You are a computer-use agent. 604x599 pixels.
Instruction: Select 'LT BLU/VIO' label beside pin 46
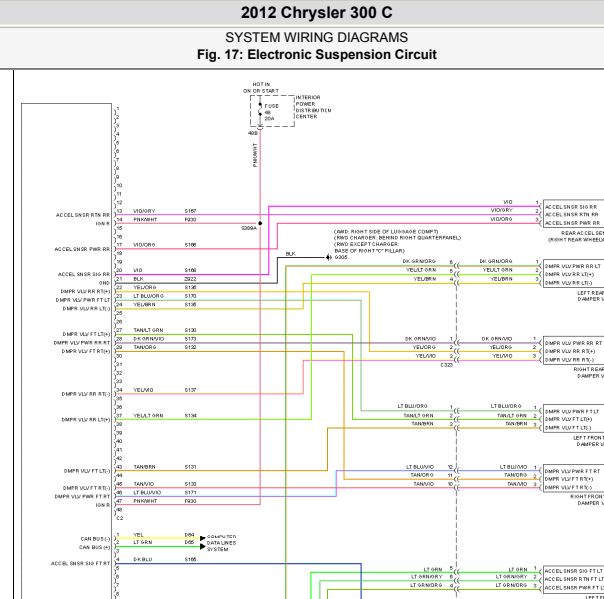[x=147, y=493]
